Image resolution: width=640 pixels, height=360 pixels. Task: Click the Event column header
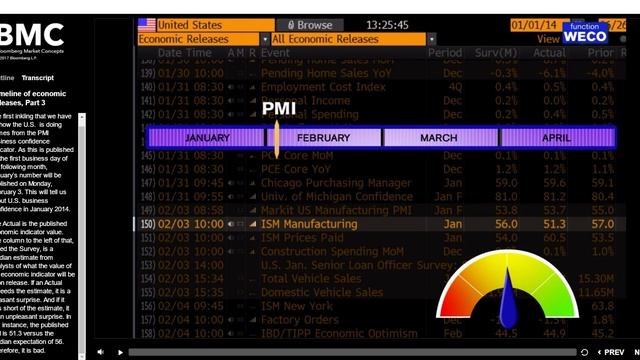(x=276, y=53)
